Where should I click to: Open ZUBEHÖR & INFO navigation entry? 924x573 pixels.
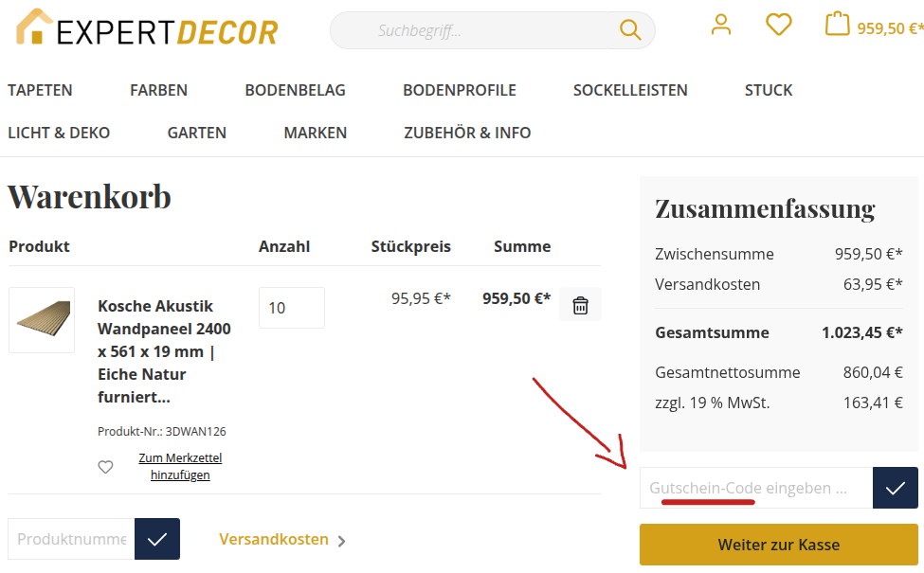467,133
